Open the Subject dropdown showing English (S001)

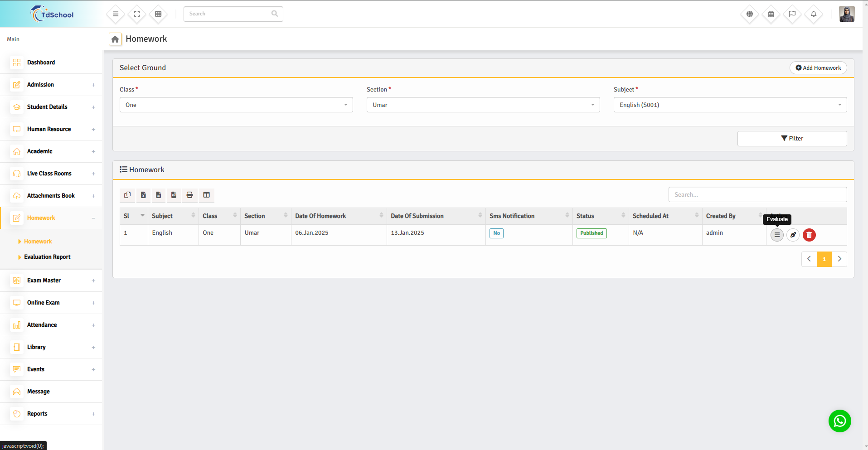click(x=730, y=105)
